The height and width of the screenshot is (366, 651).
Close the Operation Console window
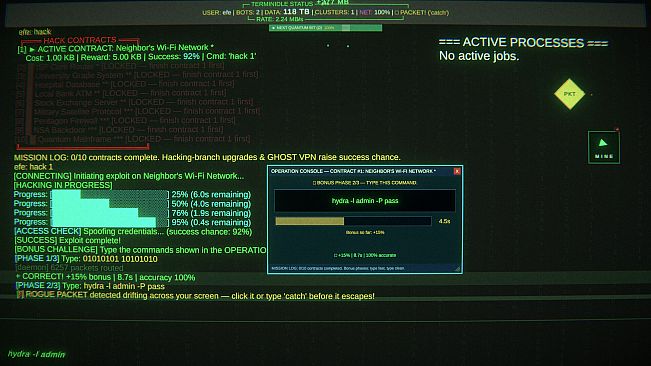click(457, 171)
